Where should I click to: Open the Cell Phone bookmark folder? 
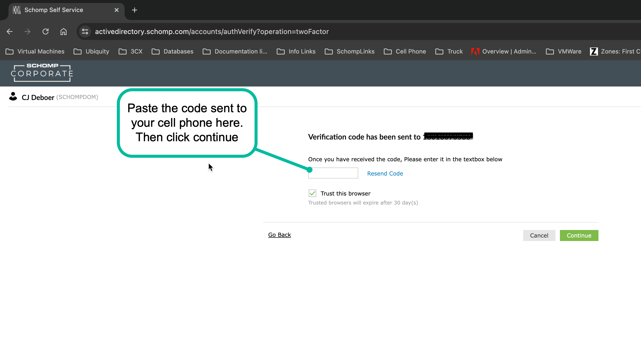coord(405,51)
